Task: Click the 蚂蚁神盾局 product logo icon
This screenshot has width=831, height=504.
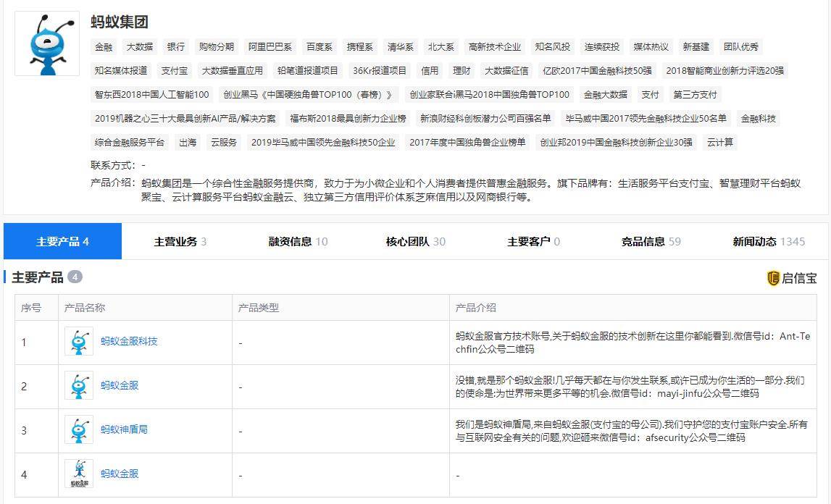Action: 79,429
